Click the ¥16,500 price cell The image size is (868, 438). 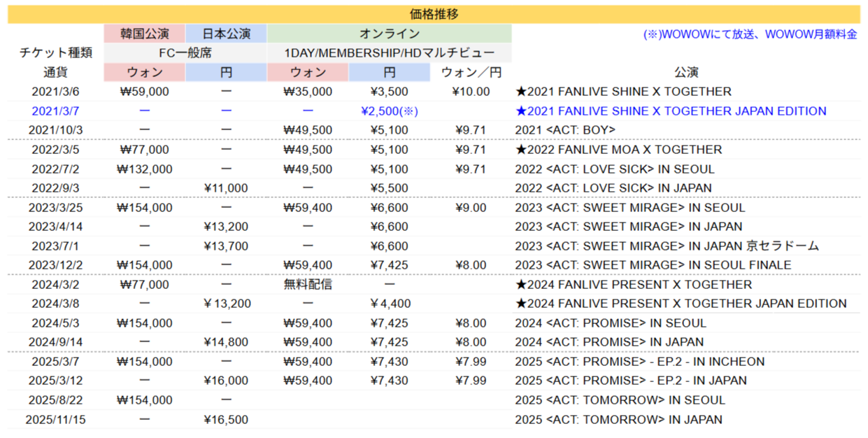click(226, 420)
